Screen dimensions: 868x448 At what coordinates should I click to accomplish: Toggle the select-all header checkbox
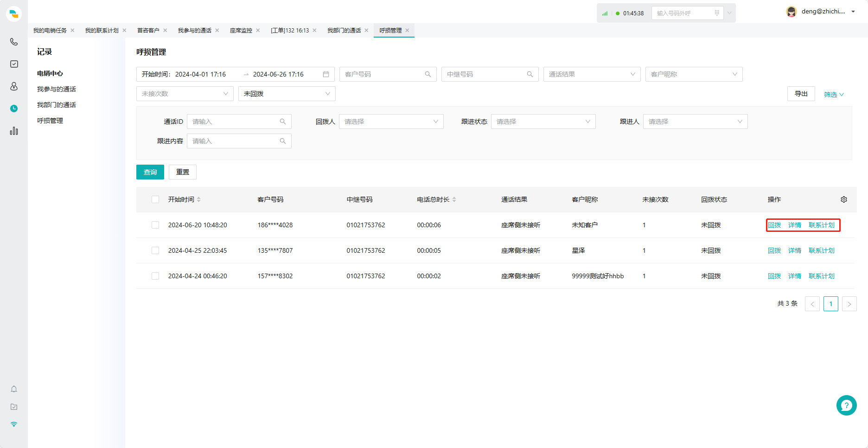pyautogui.click(x=155, y=199)
